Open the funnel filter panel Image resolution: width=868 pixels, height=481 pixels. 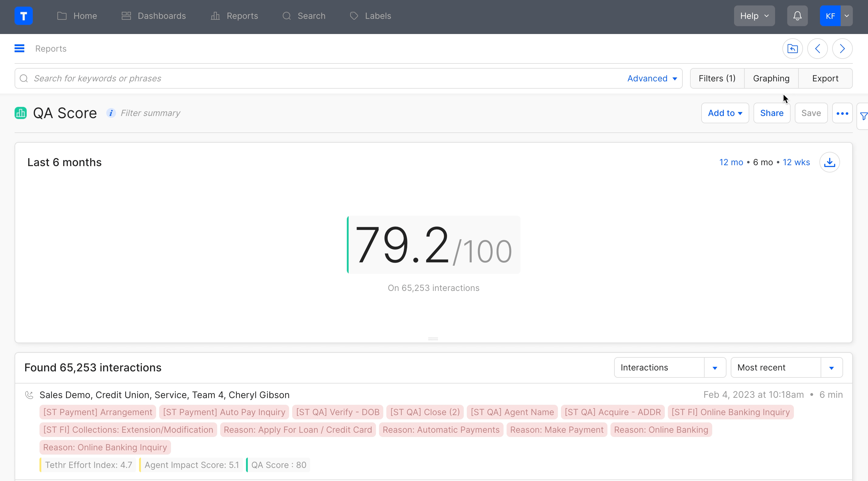pyautogui.click(x=863, y=117)
